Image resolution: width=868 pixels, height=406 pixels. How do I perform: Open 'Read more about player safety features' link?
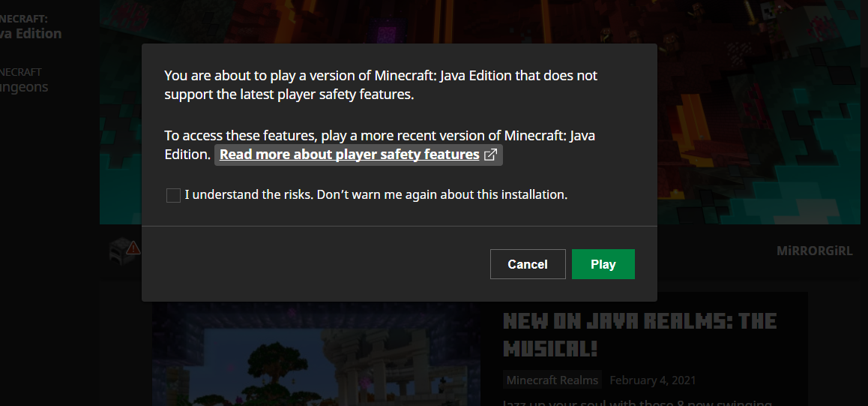[349, 155]
